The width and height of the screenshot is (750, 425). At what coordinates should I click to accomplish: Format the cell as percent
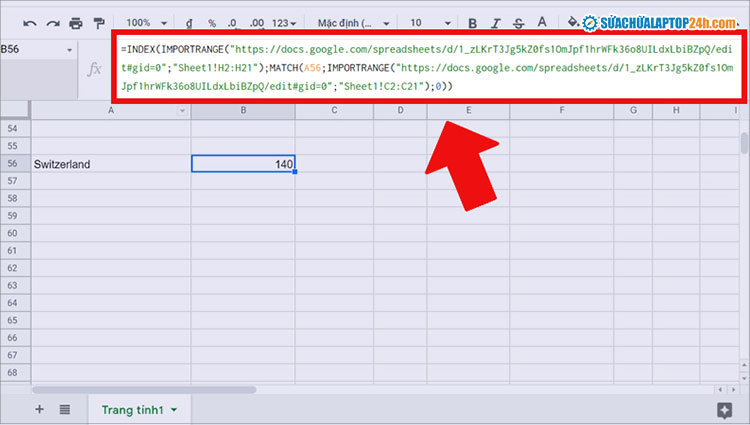click(x=212, y=22)
